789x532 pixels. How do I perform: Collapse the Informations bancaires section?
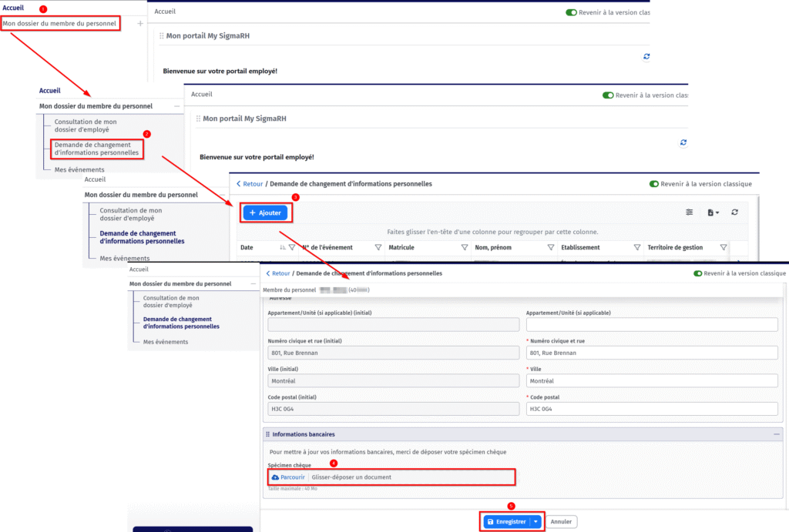tap(776, 434)
